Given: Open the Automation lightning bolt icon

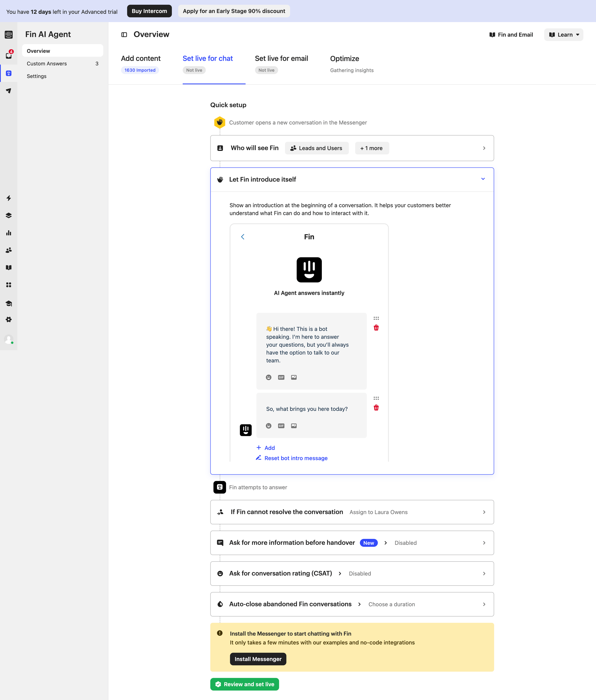Looking at the screenshot, I should pos(9,198).
